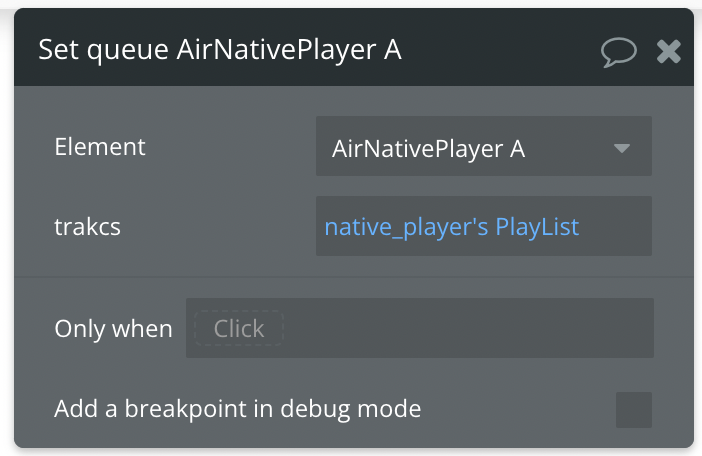Select native_player's part of trakcs expression
Image resolution: width=702 pixels, height=456 pixels.
[x=406, y=226]
